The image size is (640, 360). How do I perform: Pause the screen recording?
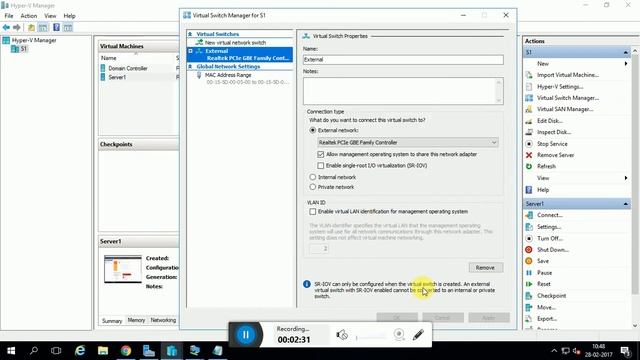(x=246, y=335)
